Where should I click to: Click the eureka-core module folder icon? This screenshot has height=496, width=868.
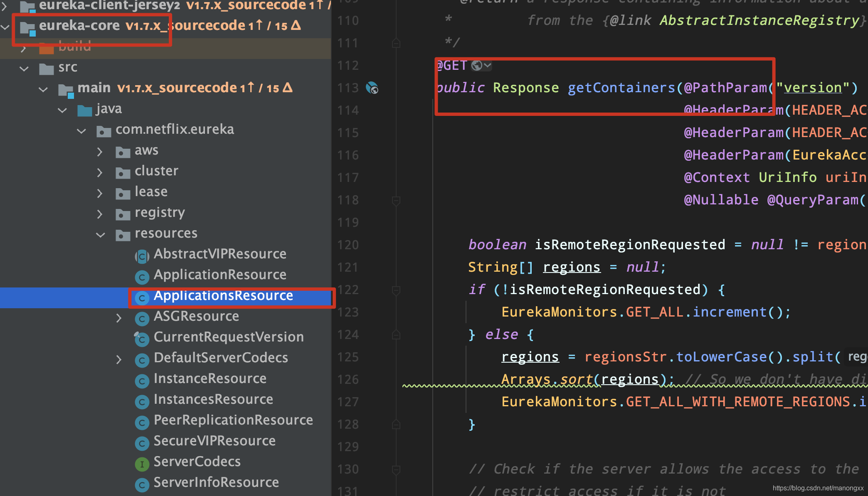28,27
